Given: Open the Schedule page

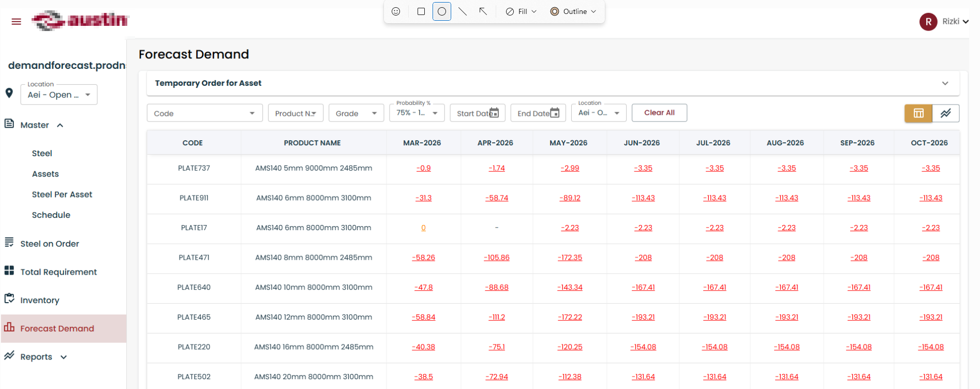Looking at the screenshot, I should [x=51, y=215].
